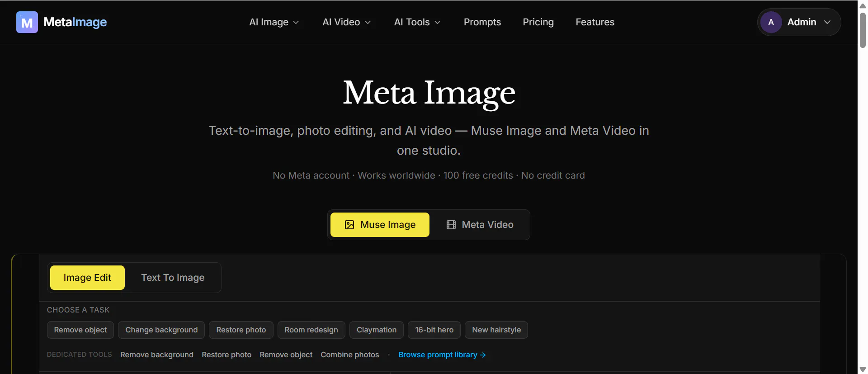Screen dimensions: 868x374
Task: Click the arrow icon after Browse prompt library
Action: pos(483,355)
